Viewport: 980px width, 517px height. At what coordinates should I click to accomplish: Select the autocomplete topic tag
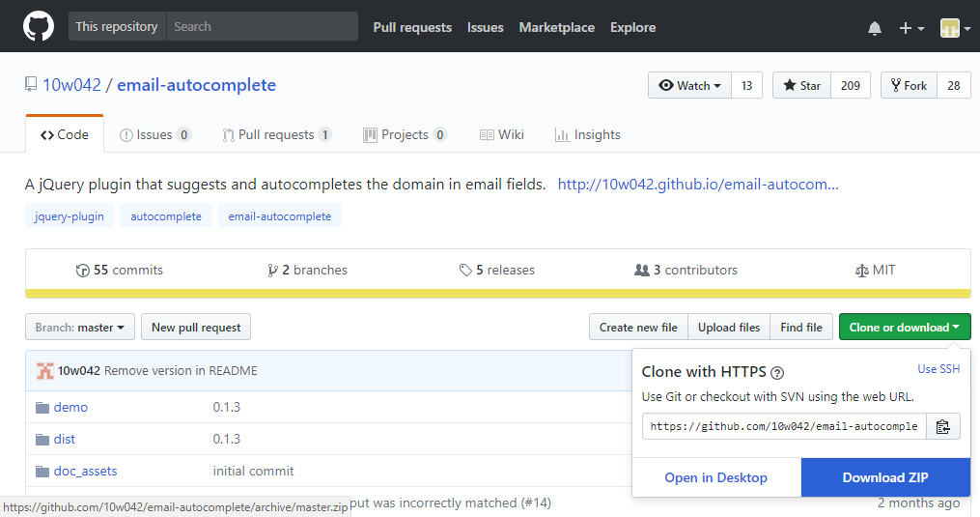tap(166, 216)
